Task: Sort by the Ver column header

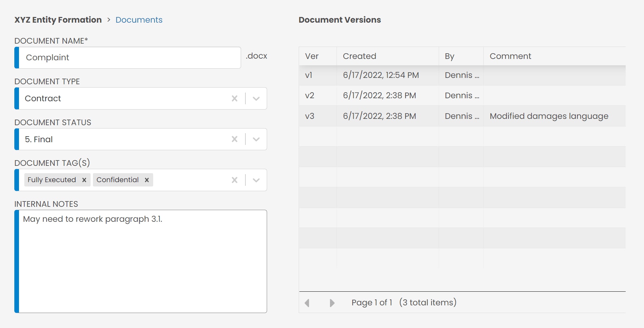Action: click(x=318, y=56)
